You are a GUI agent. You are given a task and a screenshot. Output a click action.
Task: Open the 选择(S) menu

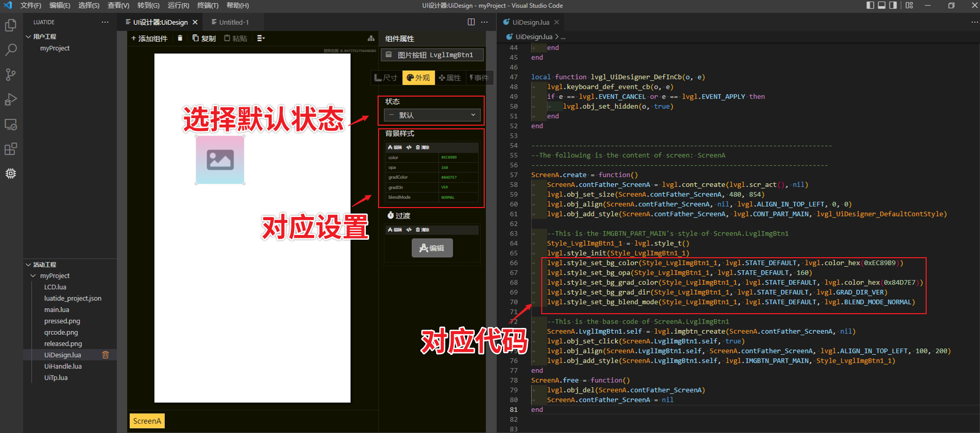pos(89,5)
